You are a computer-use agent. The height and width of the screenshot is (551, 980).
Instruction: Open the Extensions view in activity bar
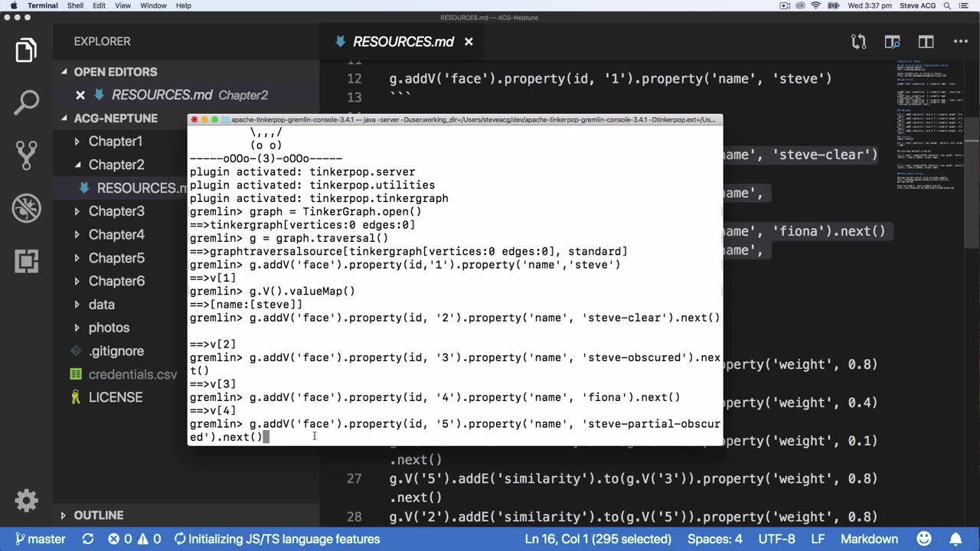click(x=26, y=260)
